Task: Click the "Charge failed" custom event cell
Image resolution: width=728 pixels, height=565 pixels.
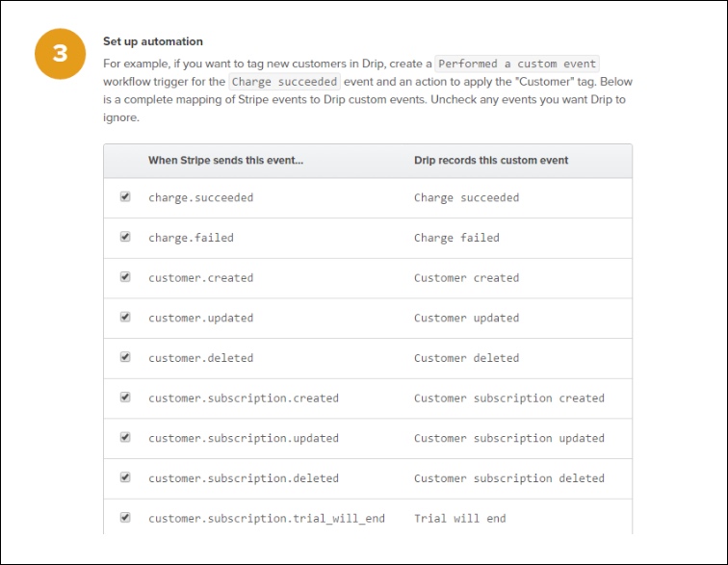Action: [456, 238]
